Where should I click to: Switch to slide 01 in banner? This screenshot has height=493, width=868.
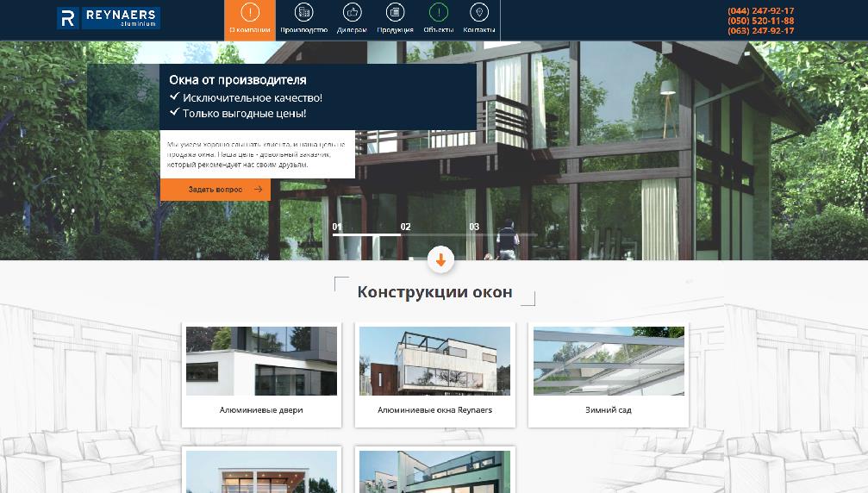click(x=337, y=227)
